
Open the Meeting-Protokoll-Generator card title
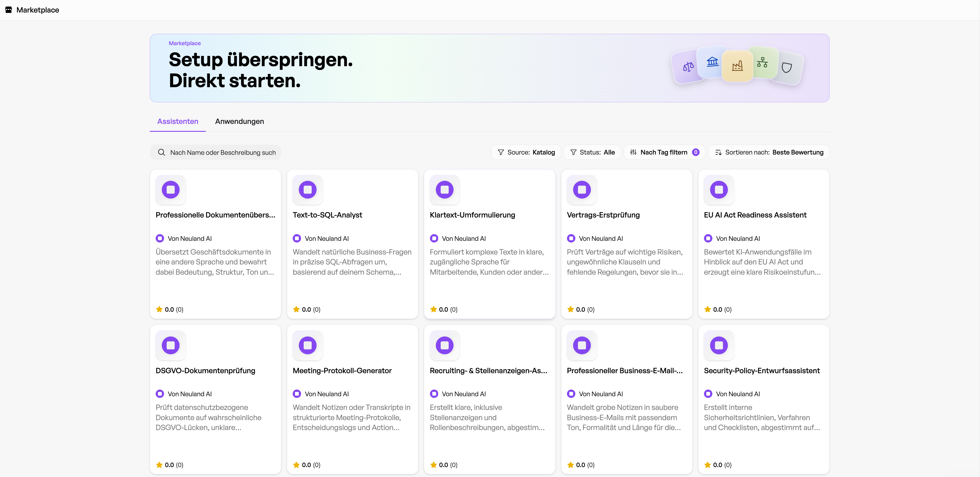(x=342, y=371)
